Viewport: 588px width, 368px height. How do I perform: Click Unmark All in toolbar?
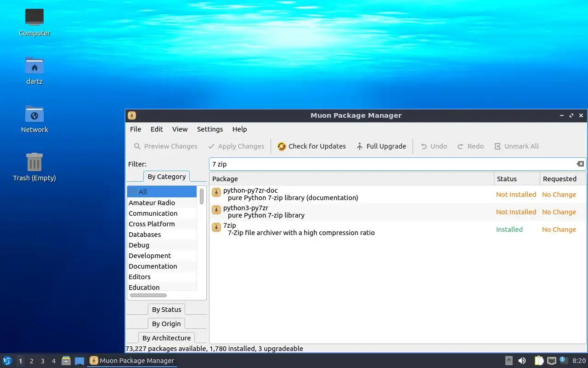point(516,146)
